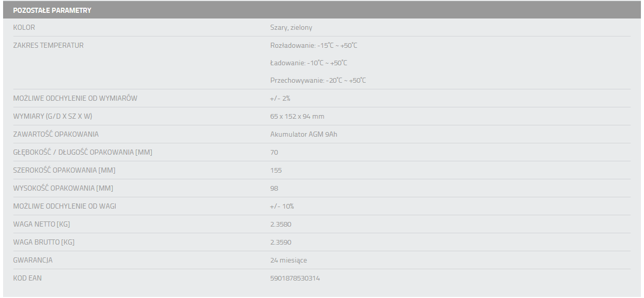Select the 'Szary, zielony' color value
This screenshot has height=298, width=644.
pyautogui.click(x=291, y=27)
